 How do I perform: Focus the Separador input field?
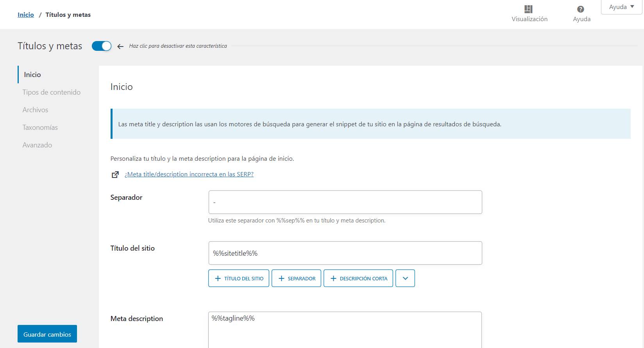[345, 202]
